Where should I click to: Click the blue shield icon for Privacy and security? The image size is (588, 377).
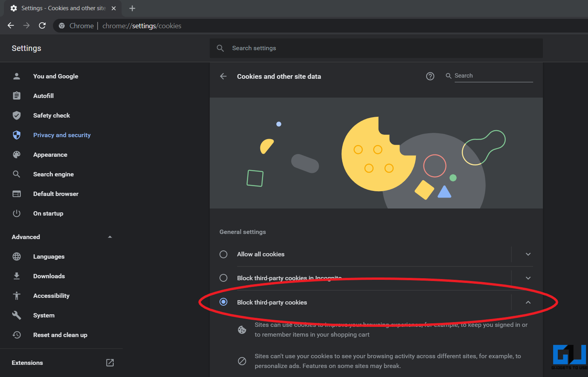click(16, 135)
